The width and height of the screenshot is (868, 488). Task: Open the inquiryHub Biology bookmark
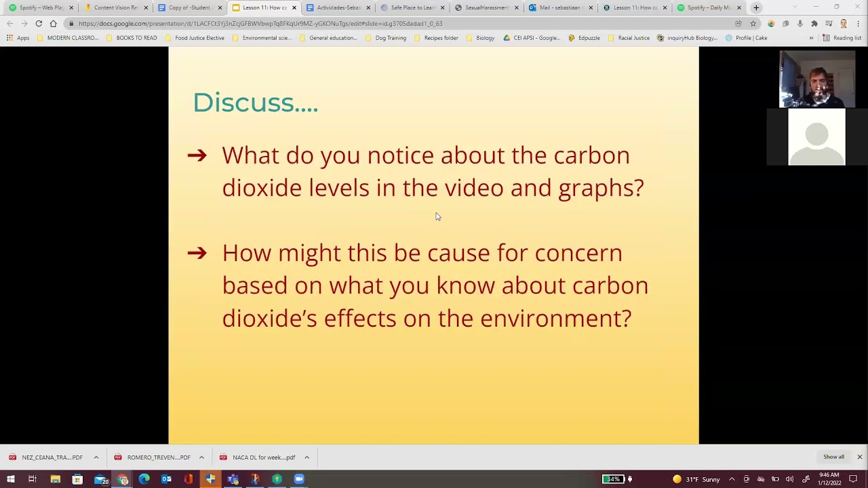click(687, 38)
